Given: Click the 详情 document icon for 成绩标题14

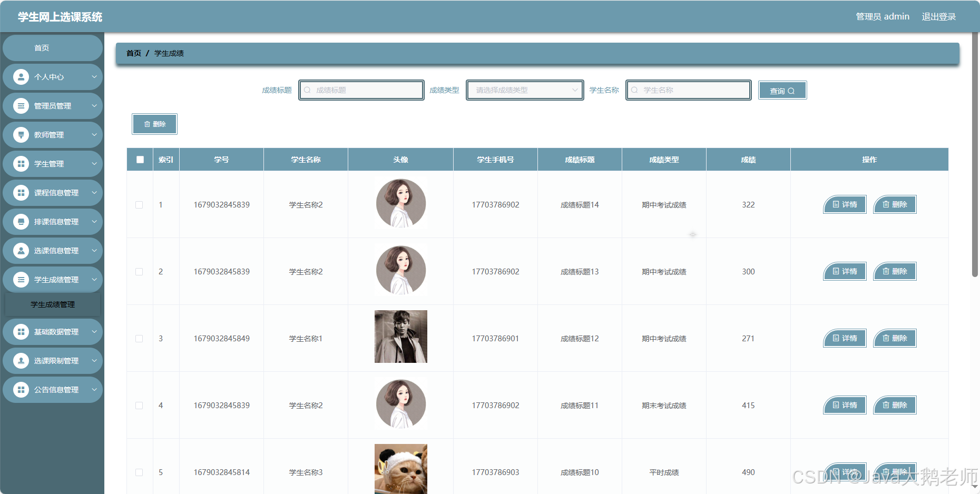Looking at the screenshot, I should pyautogui.click(x=836, y=204).
